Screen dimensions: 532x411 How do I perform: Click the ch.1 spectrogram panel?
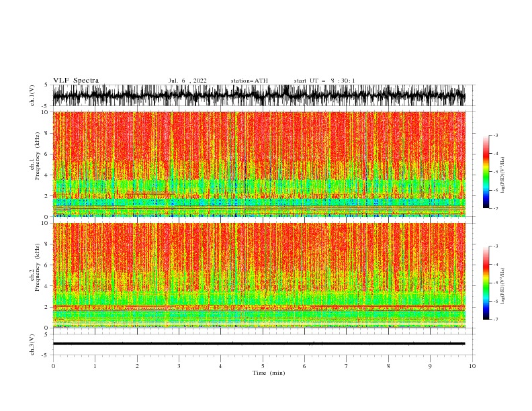coord(259,164)
